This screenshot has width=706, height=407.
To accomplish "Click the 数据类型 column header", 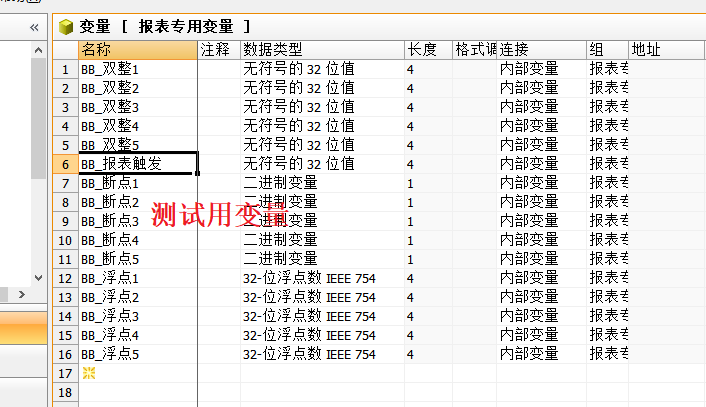I will (x=321, y=49).
